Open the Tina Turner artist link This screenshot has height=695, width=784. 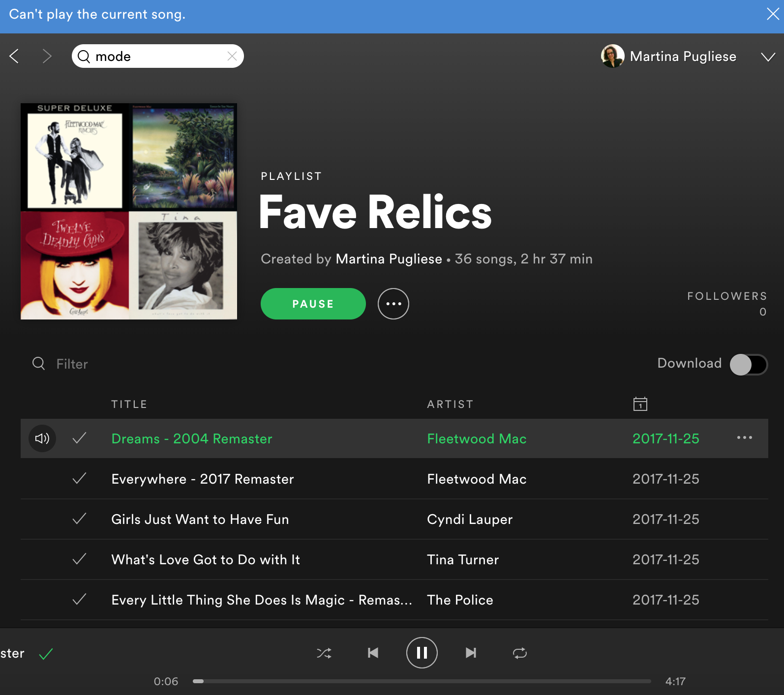(463, 559)
